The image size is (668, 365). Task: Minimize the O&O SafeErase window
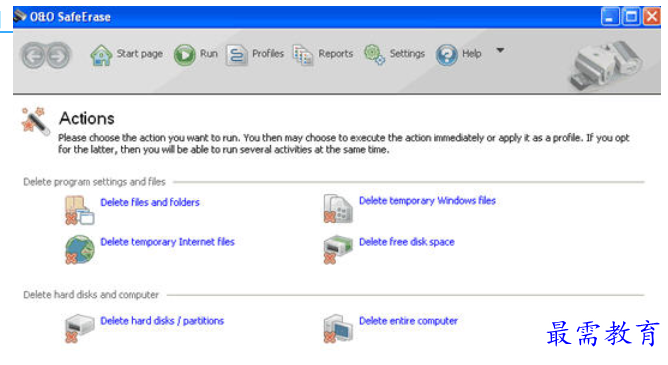pos(610,17)
